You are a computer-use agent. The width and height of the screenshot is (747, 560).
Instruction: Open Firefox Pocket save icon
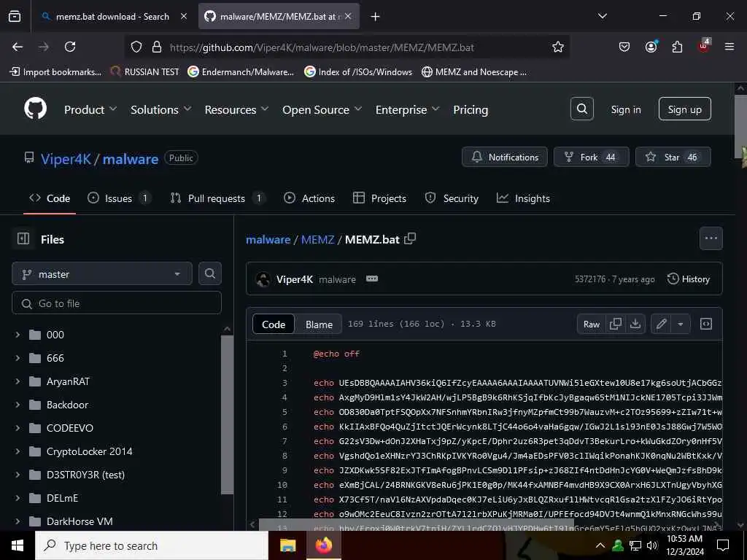point(624,47)
